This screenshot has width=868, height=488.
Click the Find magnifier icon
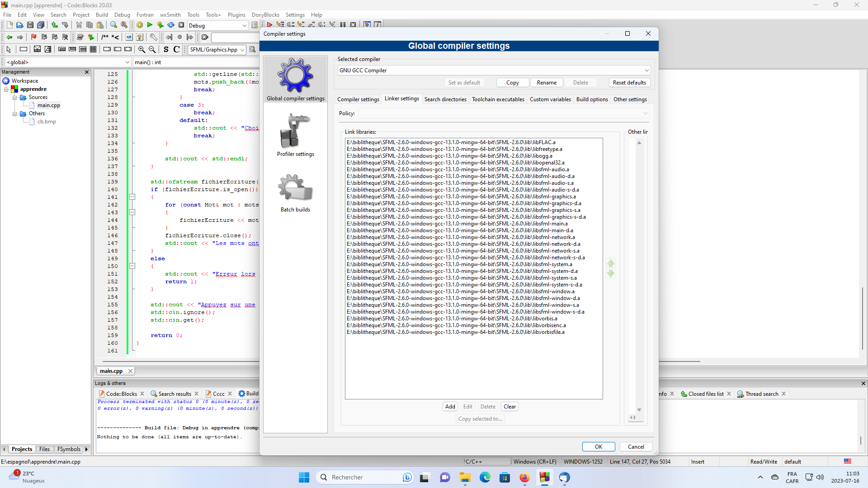coord(113,25)
